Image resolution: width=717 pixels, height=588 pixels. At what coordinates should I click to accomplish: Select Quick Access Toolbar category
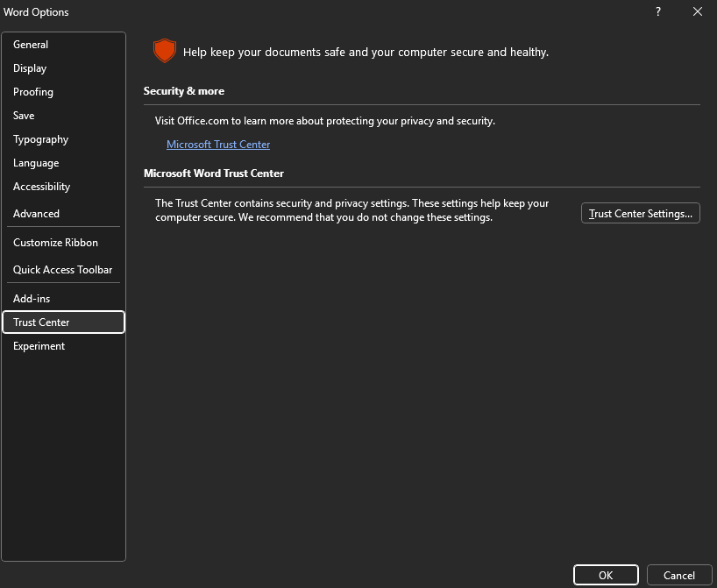click(64, 270)
